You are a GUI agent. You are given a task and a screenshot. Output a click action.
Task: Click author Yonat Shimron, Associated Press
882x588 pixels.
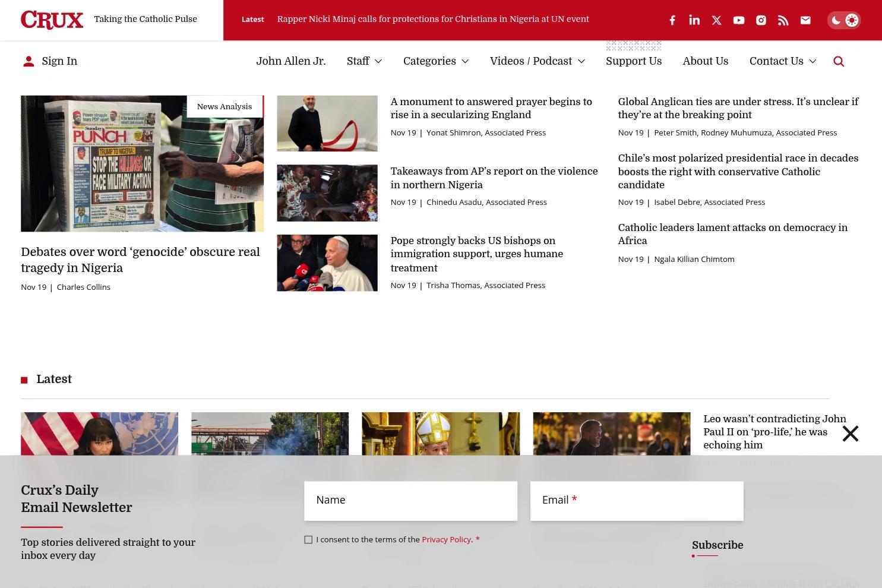(x=486, y=133)
